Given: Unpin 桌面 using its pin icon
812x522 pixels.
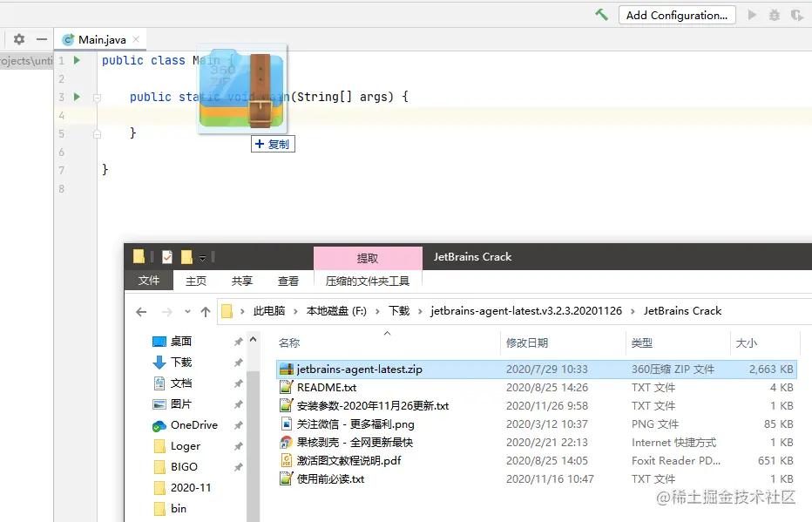Looking at the screenshot, I should click(x=238, y=342).
